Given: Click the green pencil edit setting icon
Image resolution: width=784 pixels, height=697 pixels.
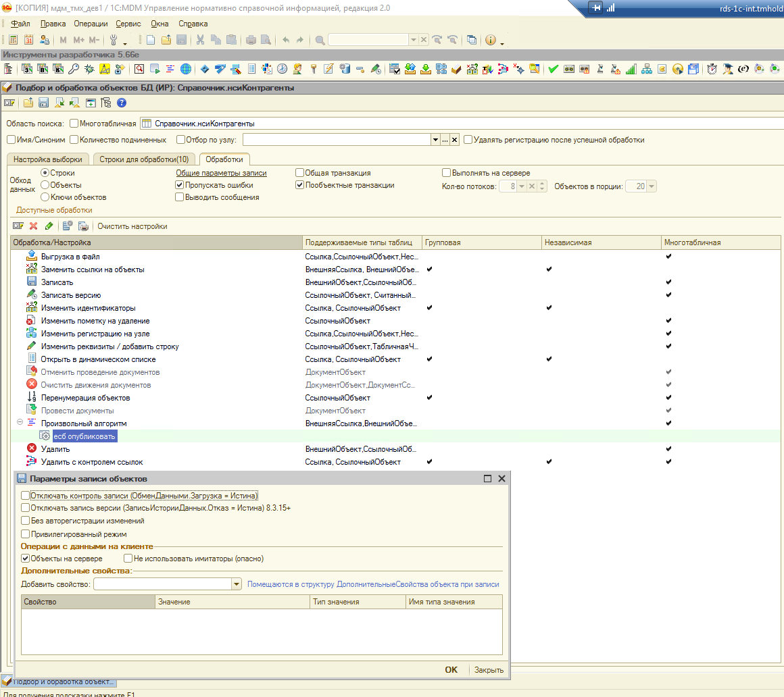Looking at the screenshot, I should click(49, 226).
